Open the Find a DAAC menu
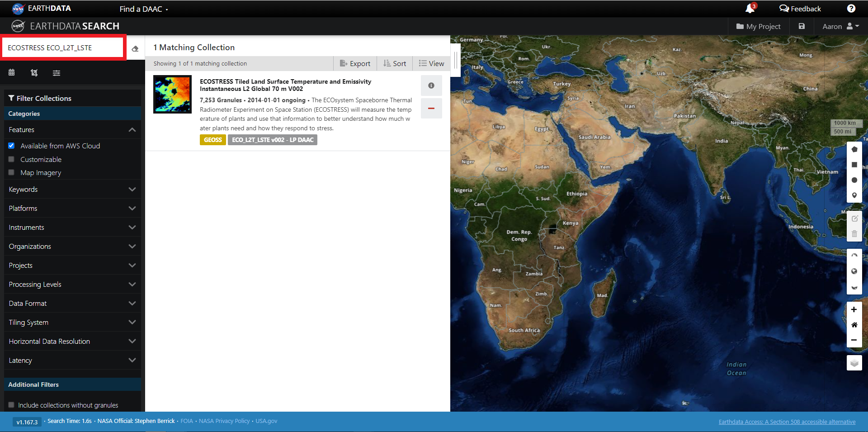 point(144,9)
